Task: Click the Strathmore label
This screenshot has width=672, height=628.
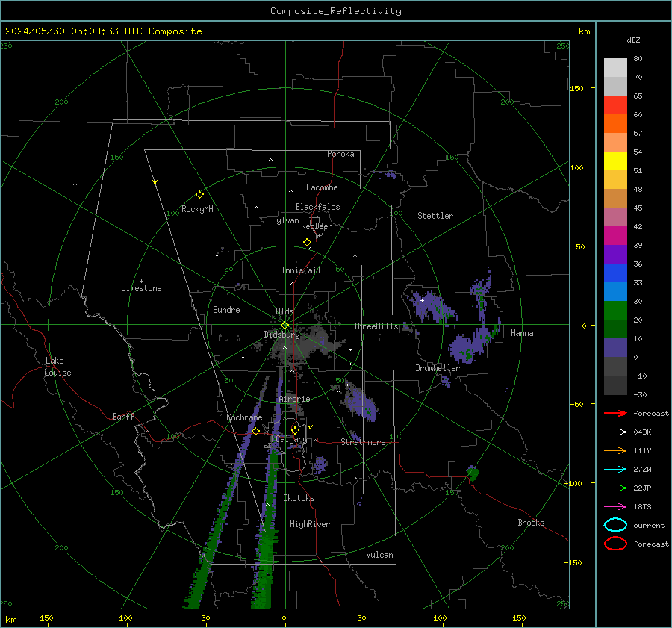Action: [x=363, y=442]
